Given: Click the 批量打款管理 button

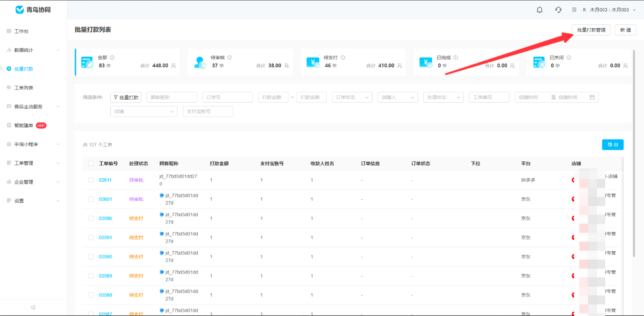Looking at the screenshot, I should tap(591, 30).
